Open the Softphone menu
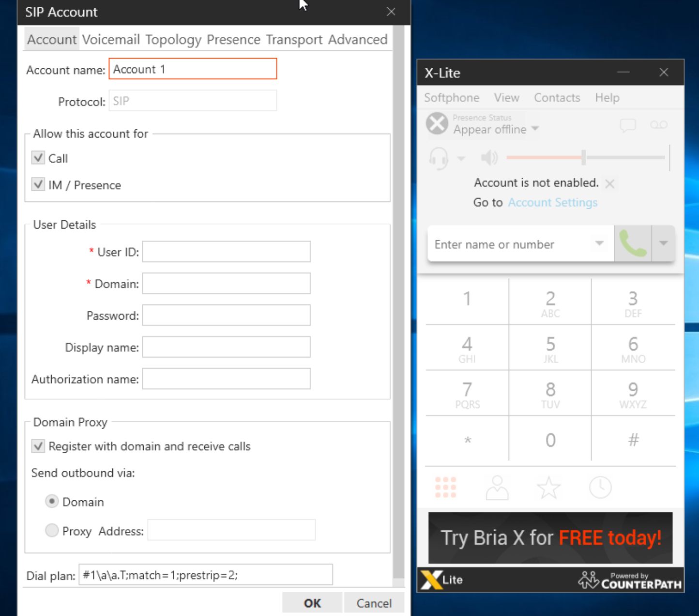The width and height of the screenshot is (699, 616). (452, 98)
